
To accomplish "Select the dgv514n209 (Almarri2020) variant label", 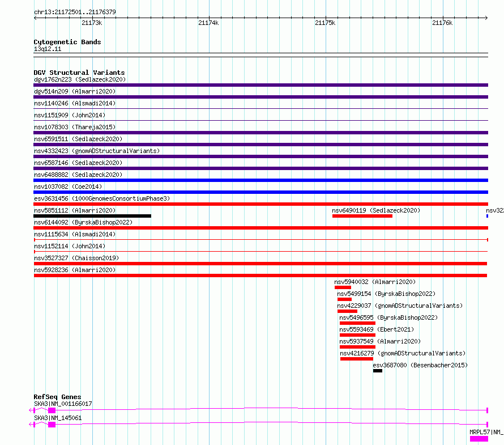I will [75, 91].
